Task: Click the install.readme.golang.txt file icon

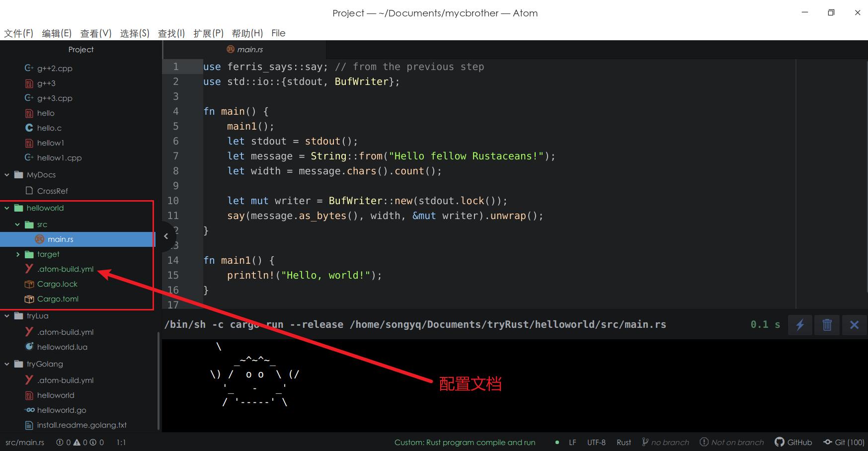Action: click(29, 425)
